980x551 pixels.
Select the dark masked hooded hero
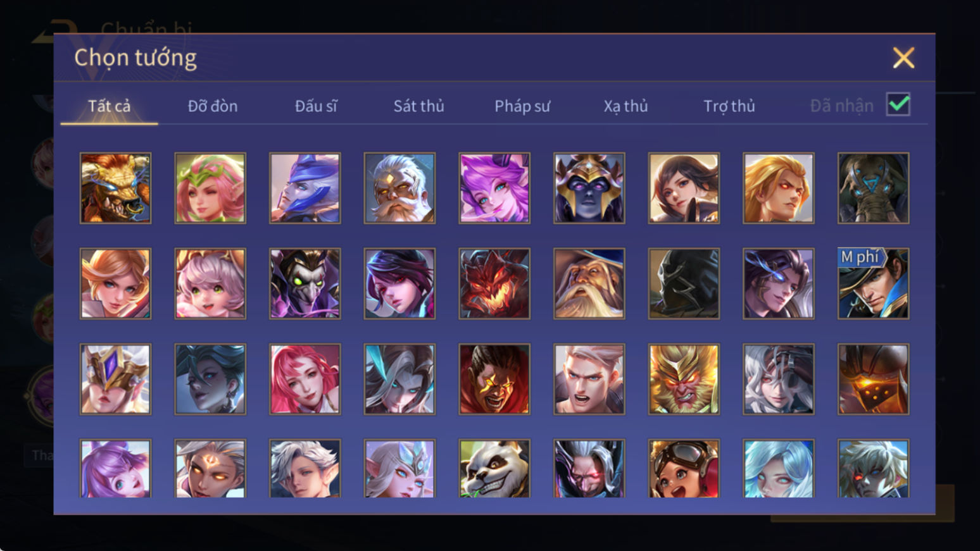pos(684,283)
